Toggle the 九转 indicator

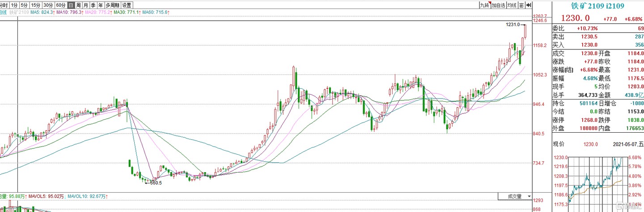point(484,5)
